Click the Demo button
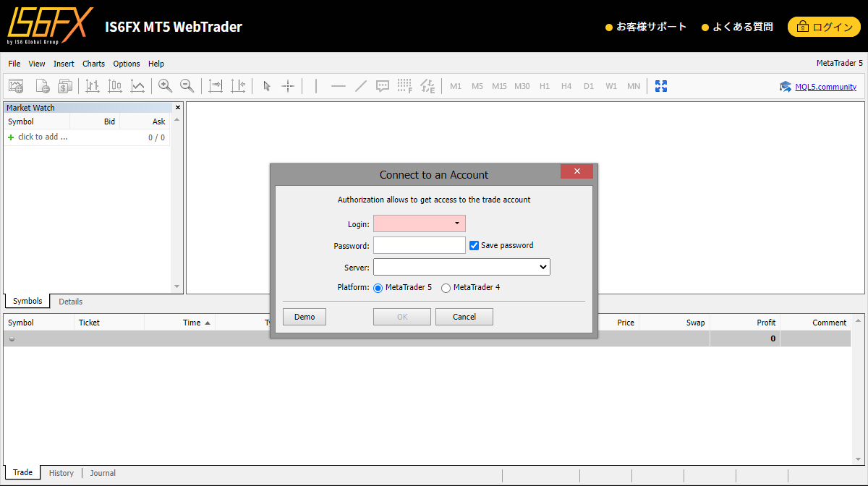This screenshot has width=868, height=486. 305,317
